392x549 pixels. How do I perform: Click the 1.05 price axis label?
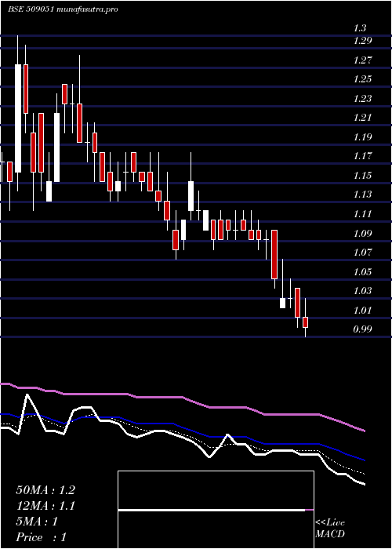coord(362,271)
